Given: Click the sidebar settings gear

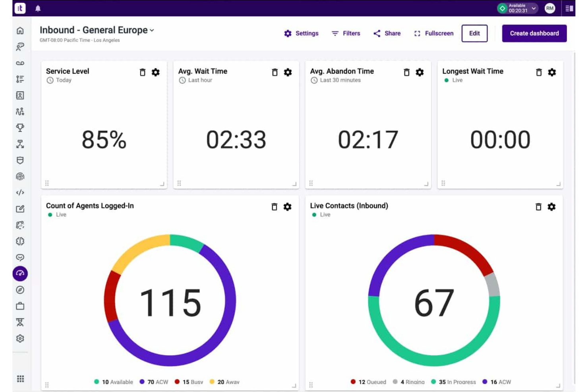Looking at the screenshot, I should [20, 338].
